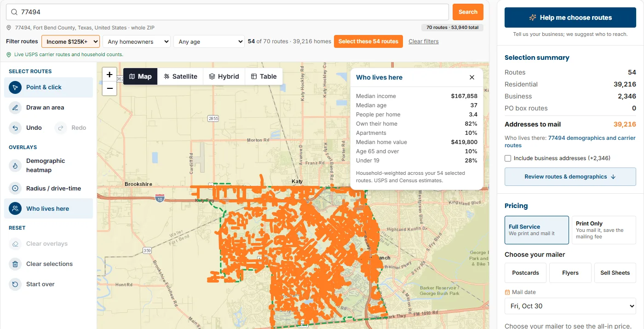Click the 70 routes · 53,940 total badge
644x329 pixels.
452,28
